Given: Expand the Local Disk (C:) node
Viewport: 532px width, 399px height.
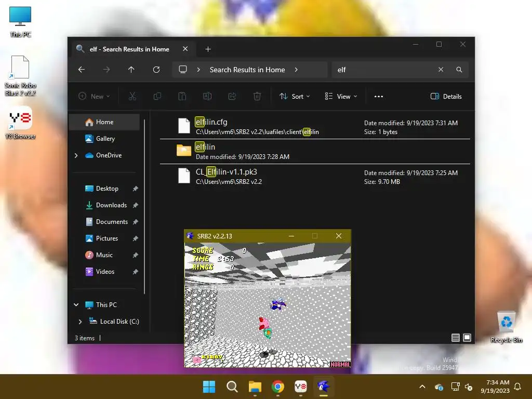Looking at the screenshot, I should [80, 321].
